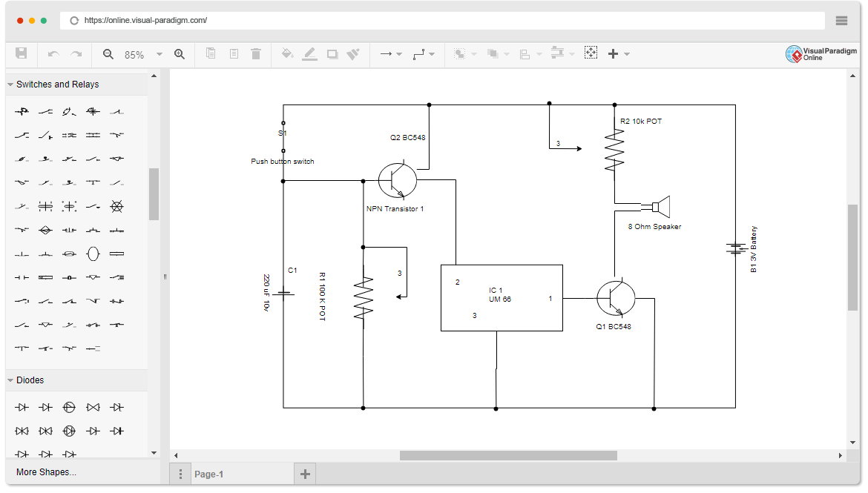Select the Delete tool in the toolbar

click(256, 53)
